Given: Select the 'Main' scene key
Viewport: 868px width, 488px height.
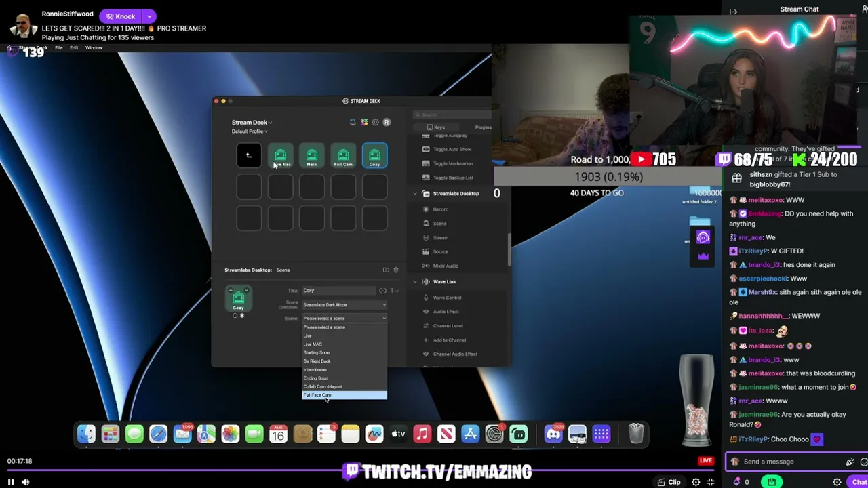Looking at the screenshot, I should (312, 156).
